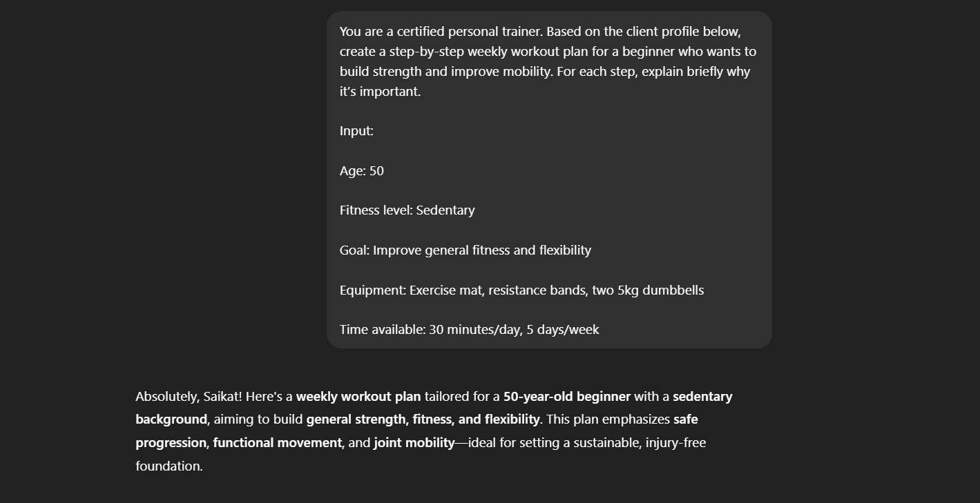Click 'tailored for a' in the response

[462, 397]
